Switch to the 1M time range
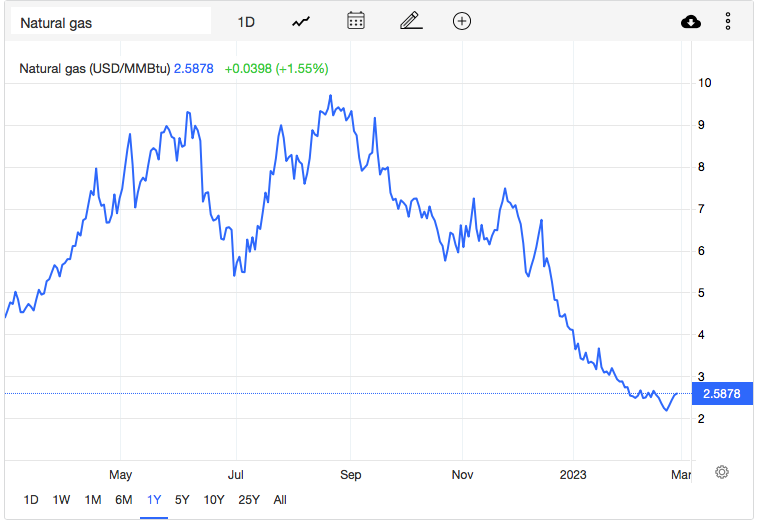 coord(93,500)
